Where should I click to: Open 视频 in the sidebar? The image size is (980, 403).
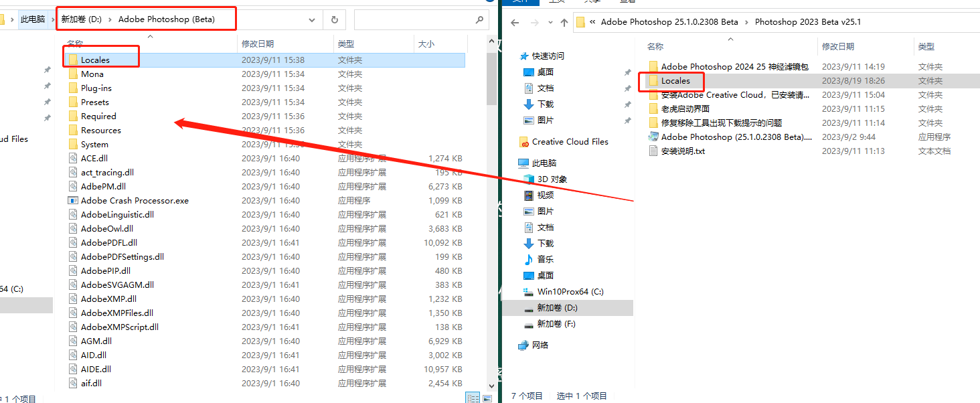(546, 195)
